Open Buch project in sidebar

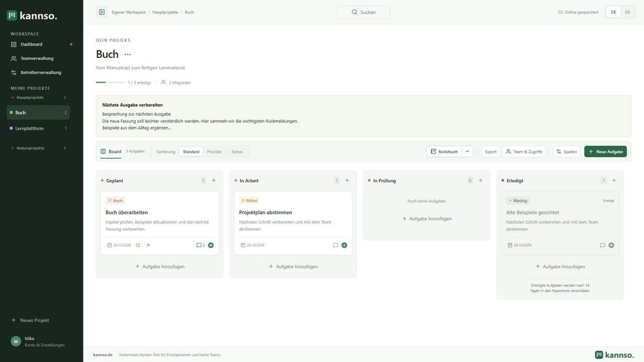pos(38,113)
